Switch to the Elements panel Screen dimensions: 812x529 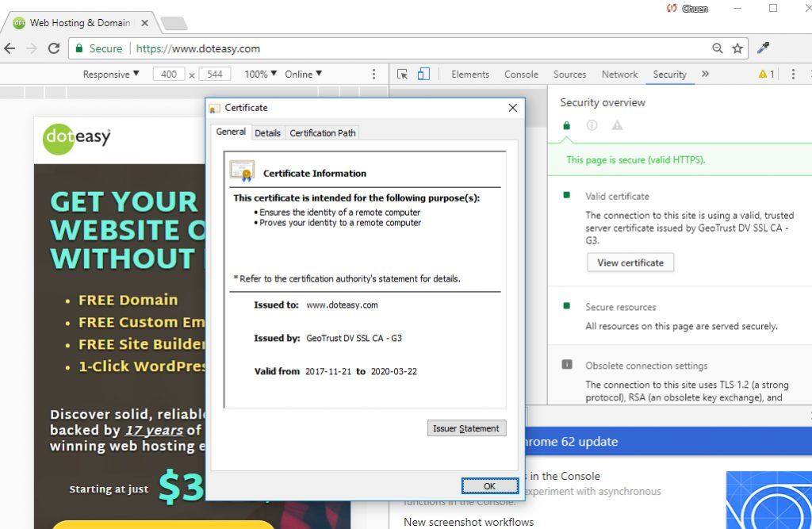pos(470,74)
